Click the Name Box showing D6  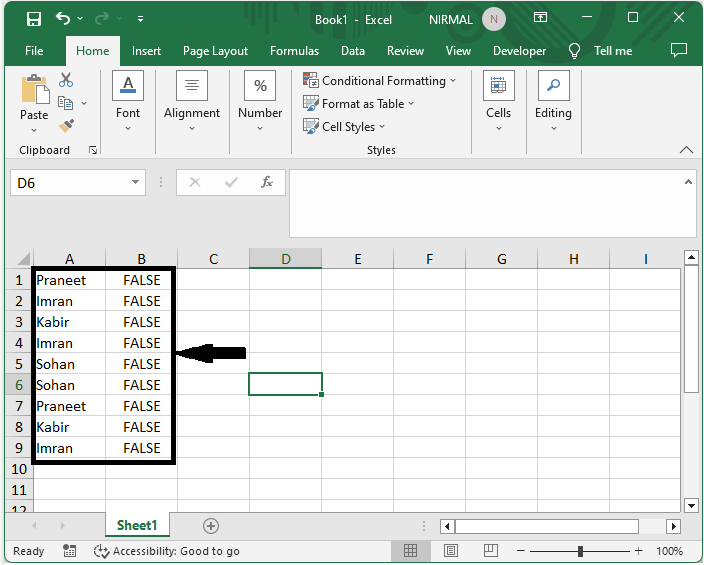(70, 183)
